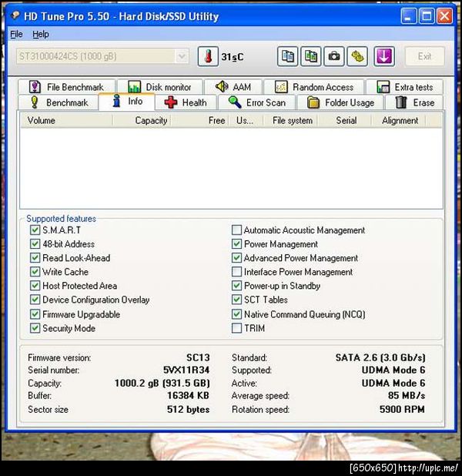Click firmware version value SC13

tap(198, 357)
